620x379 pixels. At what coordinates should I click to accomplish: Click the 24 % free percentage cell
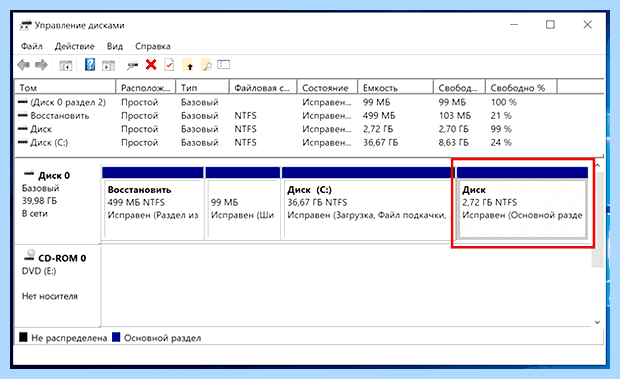pos(501,143)
